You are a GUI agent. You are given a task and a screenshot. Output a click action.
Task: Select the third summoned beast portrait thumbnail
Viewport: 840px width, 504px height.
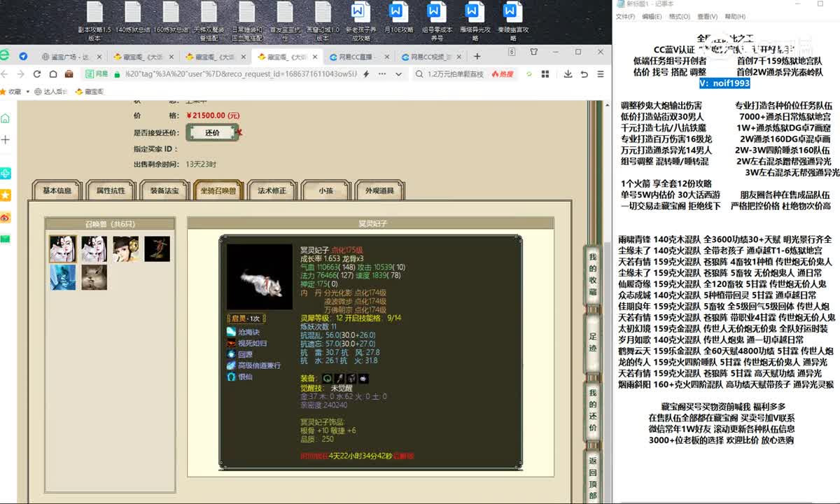(x=125, y=248)
